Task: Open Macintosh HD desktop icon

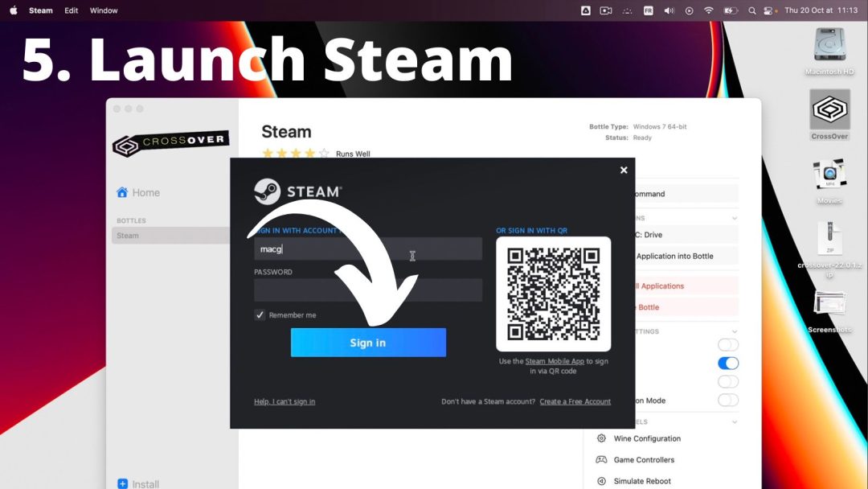Action: (x=829, y=51)
